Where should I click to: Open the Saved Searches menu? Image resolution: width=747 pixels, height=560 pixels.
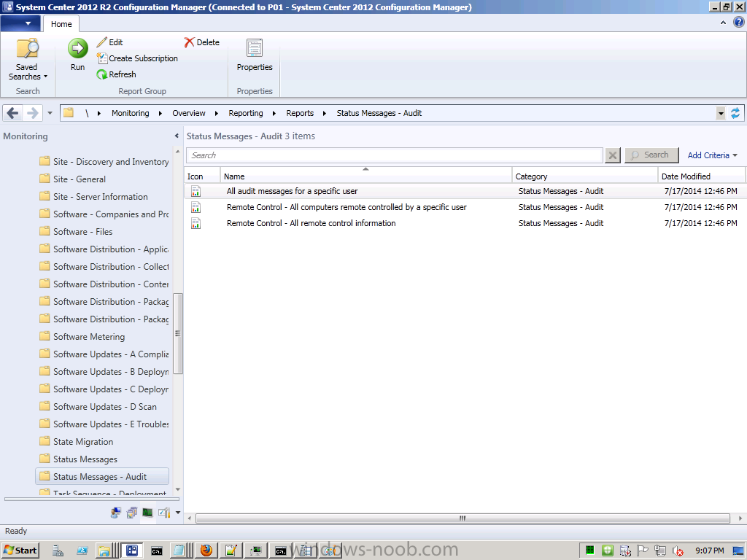[x=28, y=60]
